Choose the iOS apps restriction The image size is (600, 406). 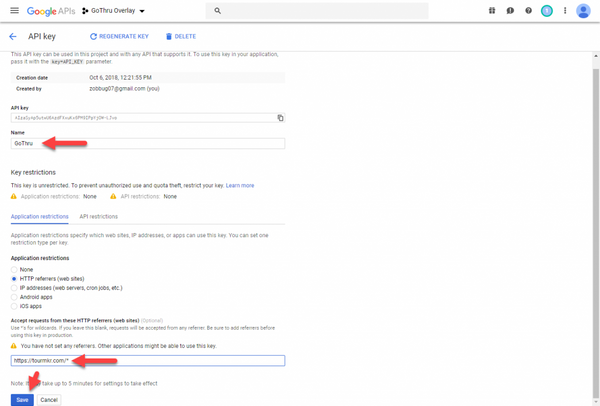[15, 306]
